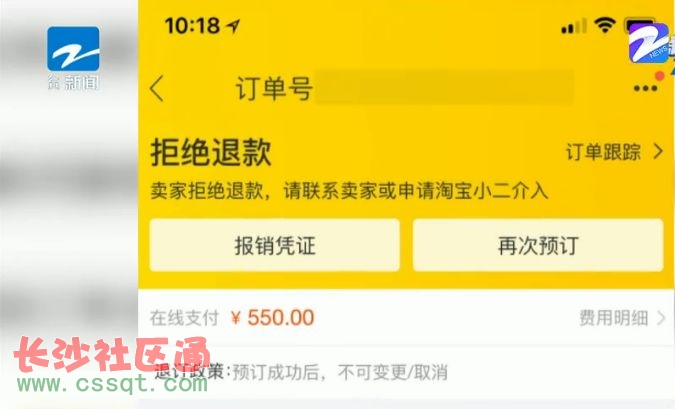Screen dimensions: 675x409
Task: Expand 订单跟踪 order tracking chevron
Action: [x=658, y=152]
